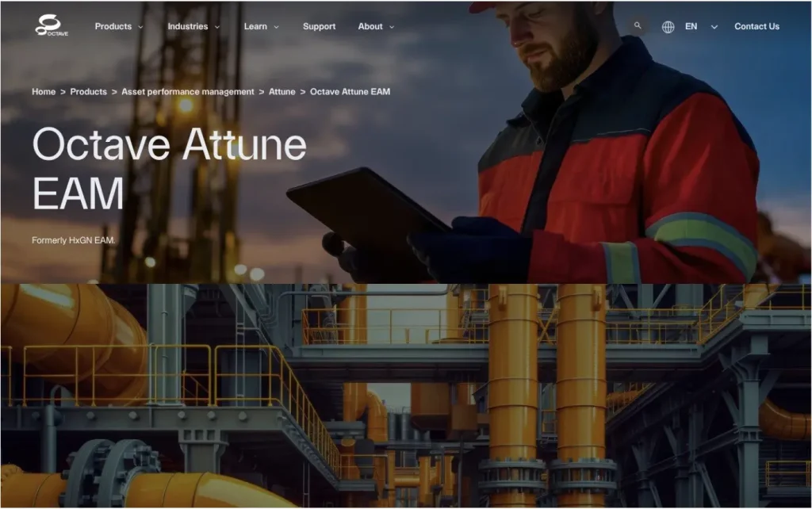Open Asset performance management breadcrumb
Viewport: 812px width, 509px height.
click(x=188, y=92)
